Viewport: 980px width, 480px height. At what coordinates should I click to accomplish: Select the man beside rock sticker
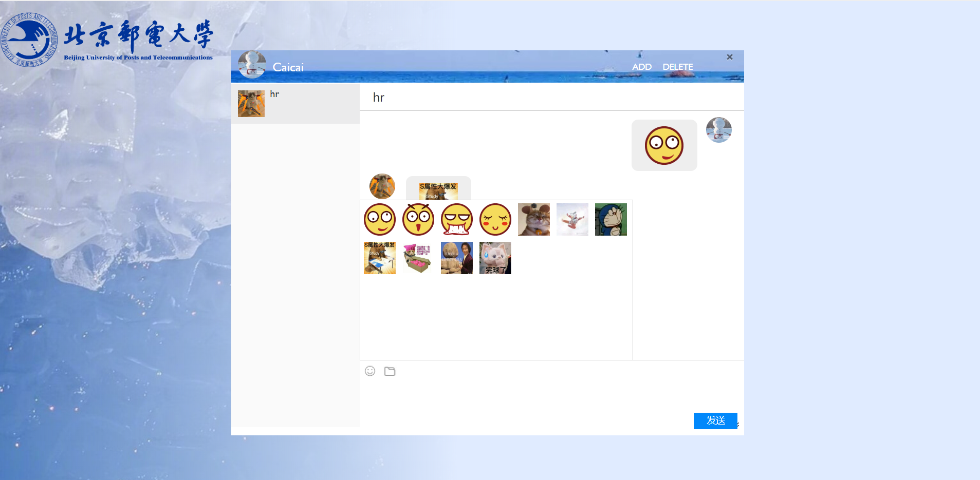tap(457, 258)
